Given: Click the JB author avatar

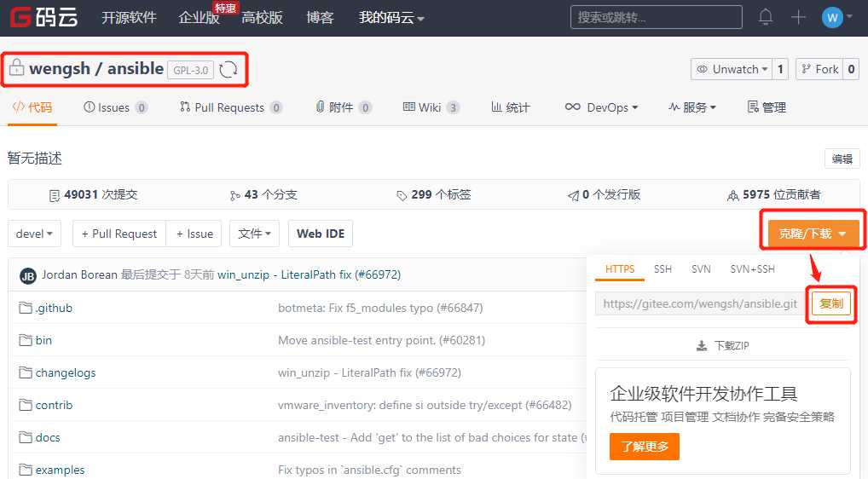Looking at the screenshot, I should pyautogui.click(x=28, y=275).
